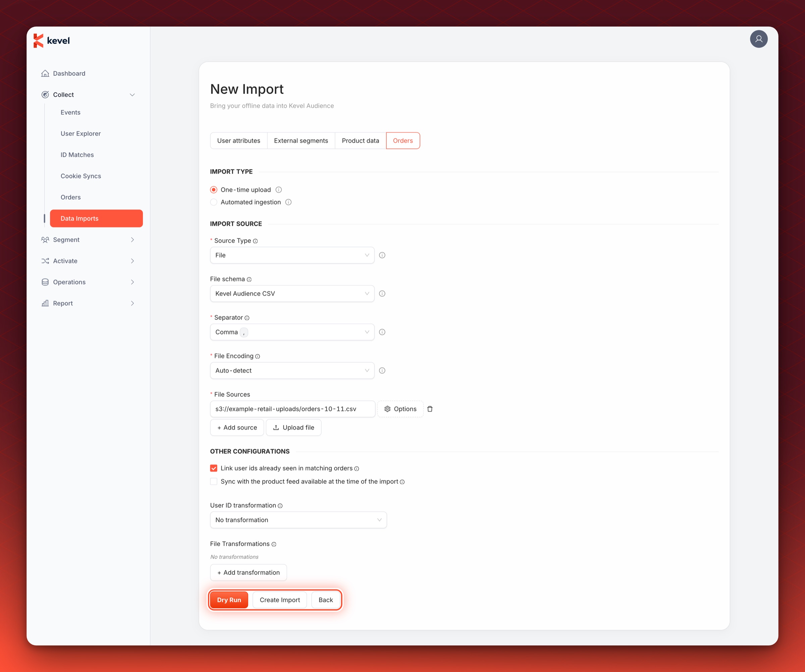Image resolution: width=805 pixels, height=672 pixels.
Task: Click the Back button
Action: [x=326, y=600]
